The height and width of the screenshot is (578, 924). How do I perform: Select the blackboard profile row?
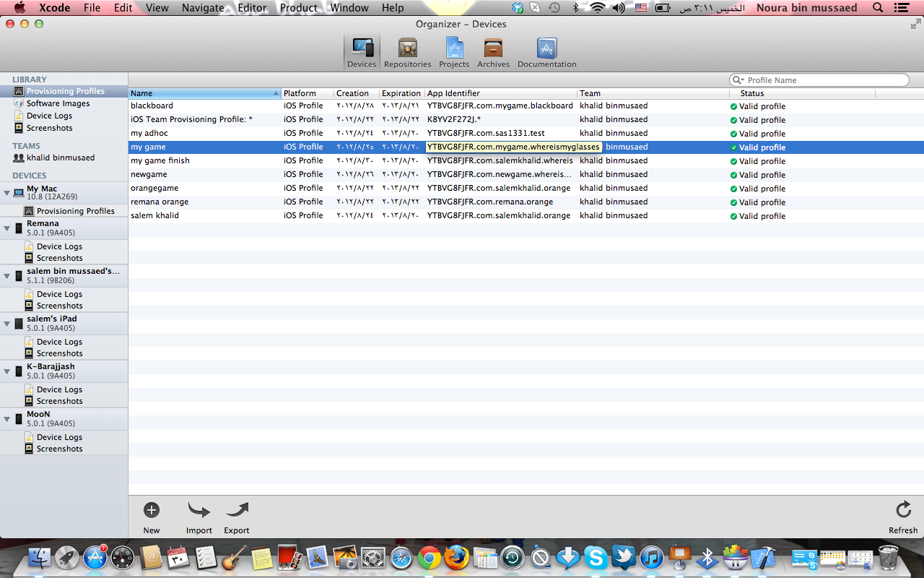(526, 105)
